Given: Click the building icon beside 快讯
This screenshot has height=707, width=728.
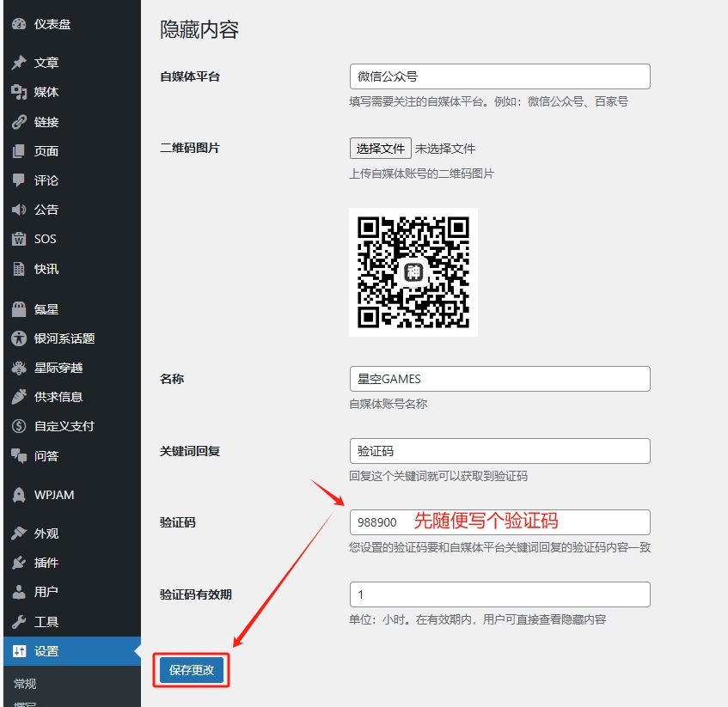Looking at the screenshot, I should [x=19, y=269].
